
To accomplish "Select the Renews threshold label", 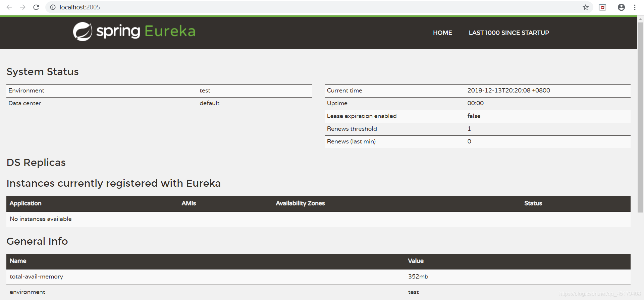I will tap(352, 129).
